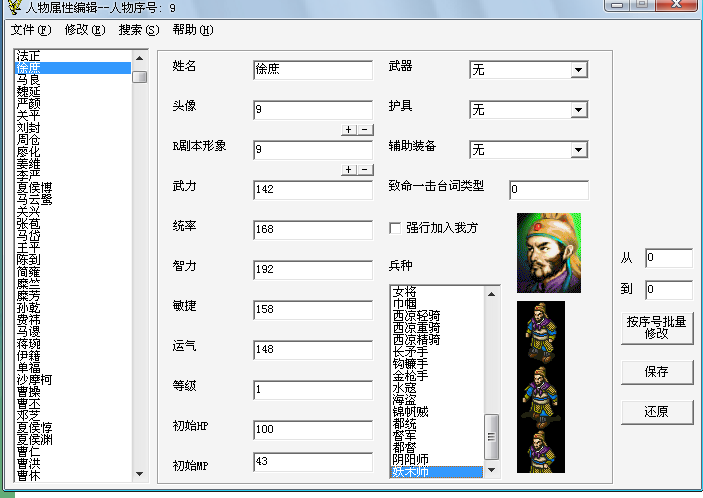Click the 还原 button

click(x=656, y=411)
